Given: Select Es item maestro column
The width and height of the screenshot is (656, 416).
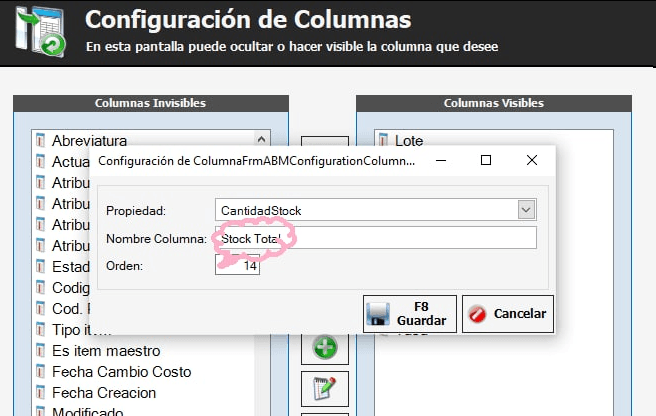Looking at the screenshot, I should point(105,351).
